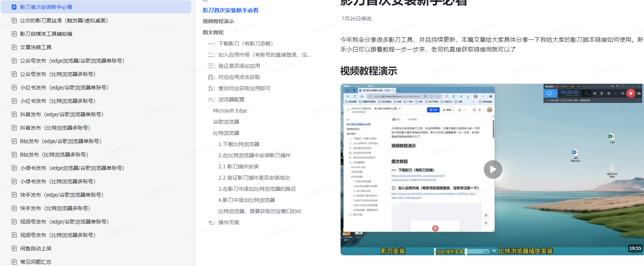Open 小绿书发布 (比特浏览器多账号) page

pos(58,181)
